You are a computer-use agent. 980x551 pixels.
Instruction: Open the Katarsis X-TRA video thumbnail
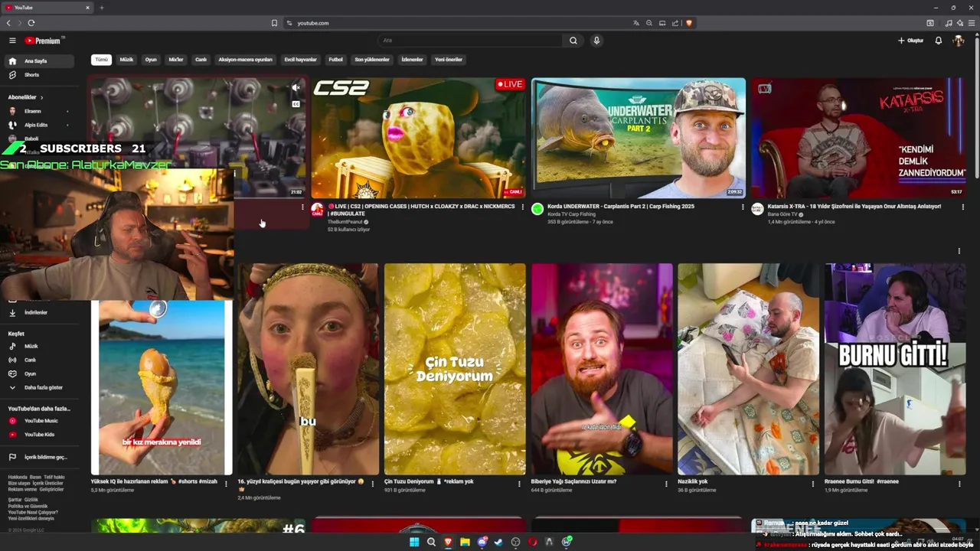(858, 138)
